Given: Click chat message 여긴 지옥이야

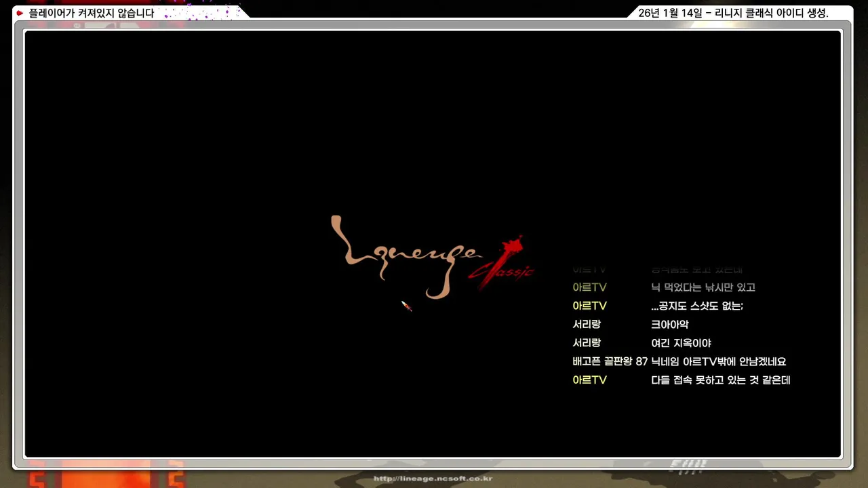Looking at the screenshot, I should [681, 343].
